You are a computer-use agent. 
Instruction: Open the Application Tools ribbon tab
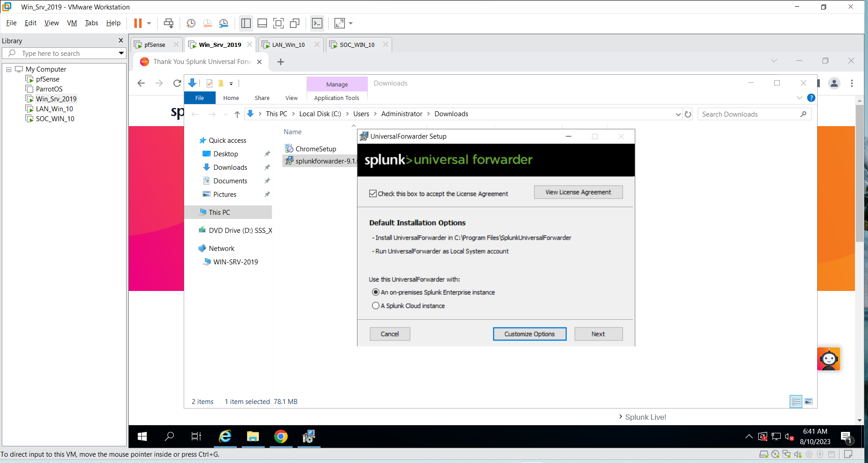337,98
